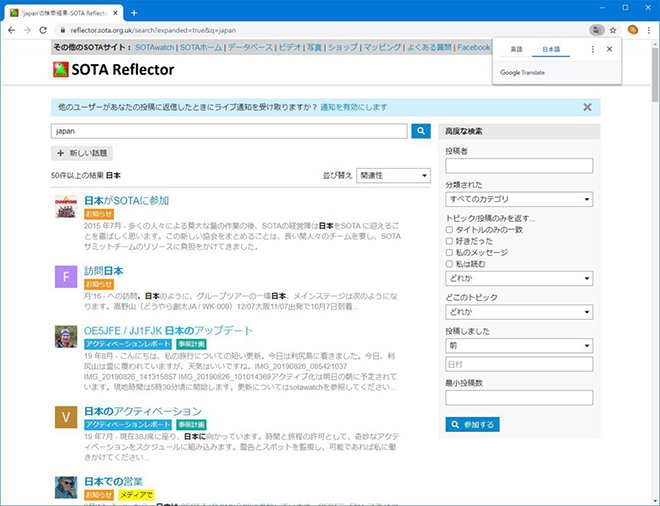
Task: Switch to the SOTA Reflector browser tab
Action: 63,13
